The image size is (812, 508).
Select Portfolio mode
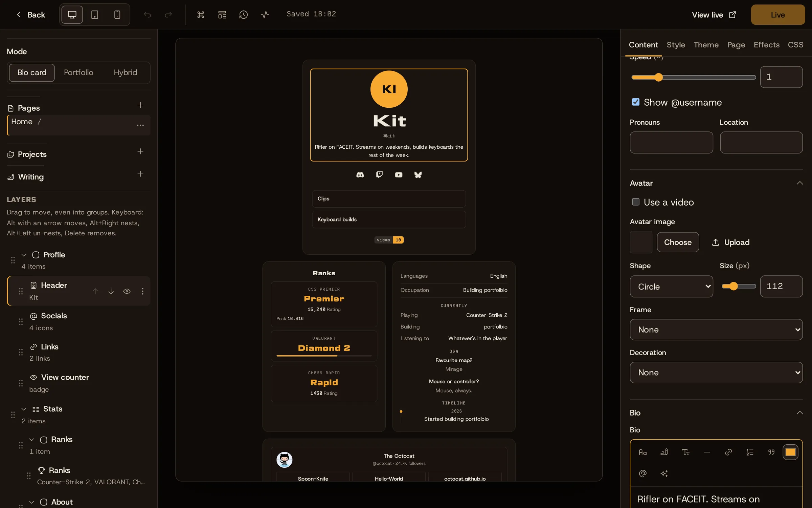coord(78,72)
